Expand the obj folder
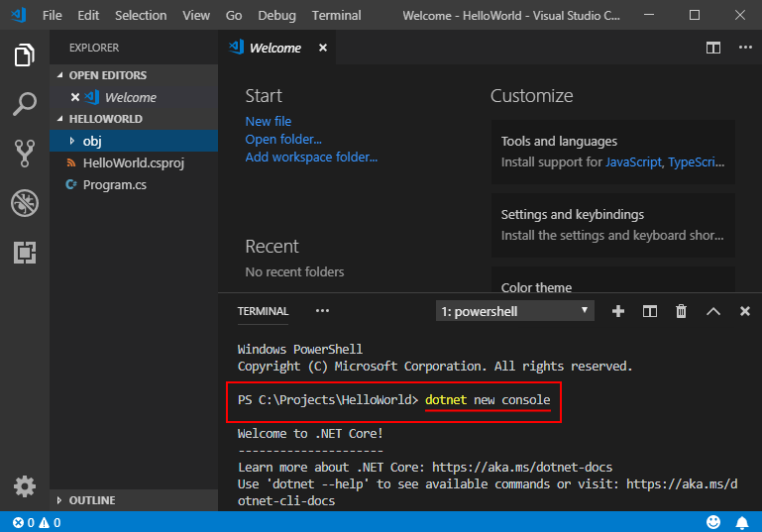Screen dimensions: 762x532 (x=91, y=141)
